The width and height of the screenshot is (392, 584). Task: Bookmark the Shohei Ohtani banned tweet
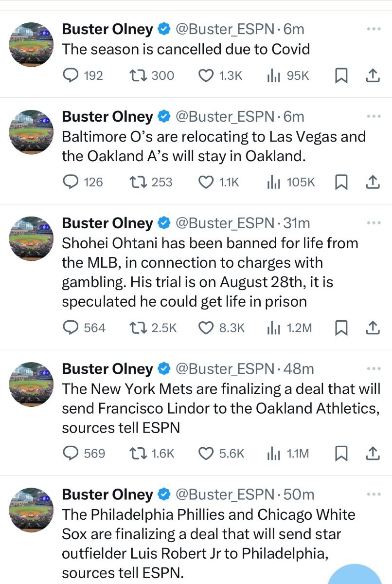pos(342,328)
